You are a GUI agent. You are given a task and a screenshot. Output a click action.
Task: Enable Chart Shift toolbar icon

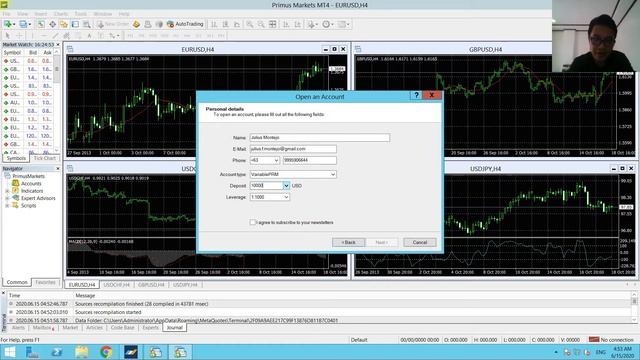pyautogui.click(x=298, y=24)
